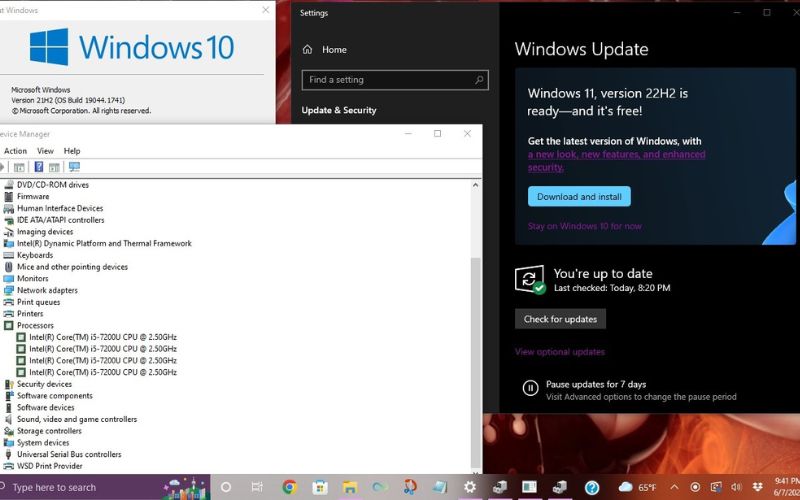Select the Software devices row
800x500 pixels.
(x=45, y=408)
